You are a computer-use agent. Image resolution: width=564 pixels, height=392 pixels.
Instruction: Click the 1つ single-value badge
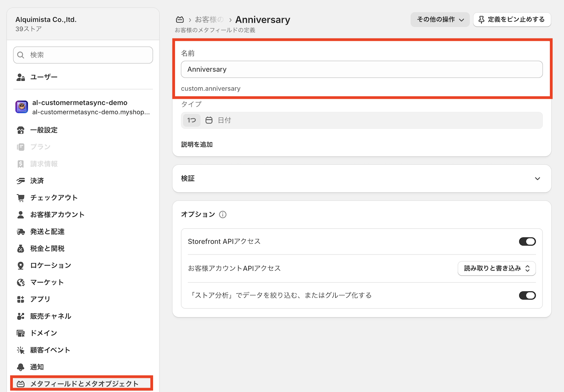tap(192, 120)
